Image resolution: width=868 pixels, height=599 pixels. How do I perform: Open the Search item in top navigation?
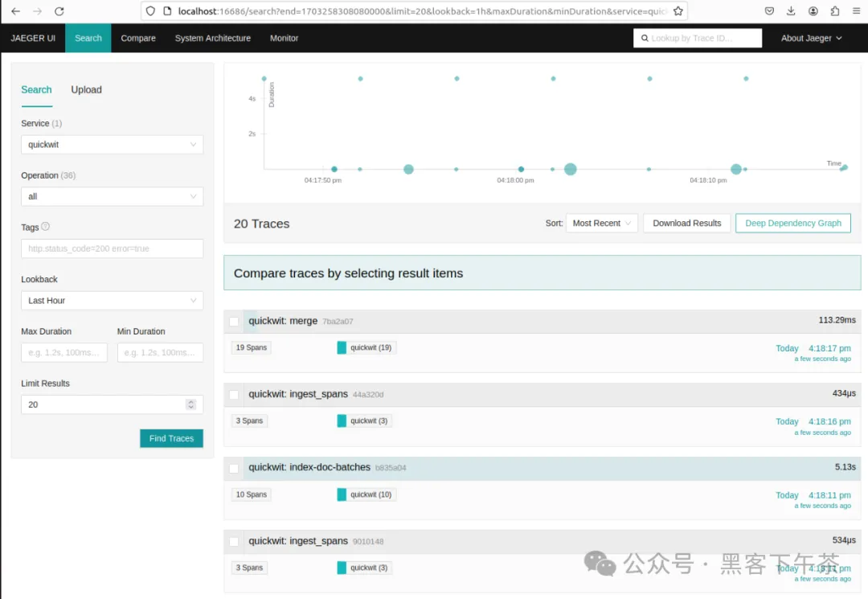[88, 39]
